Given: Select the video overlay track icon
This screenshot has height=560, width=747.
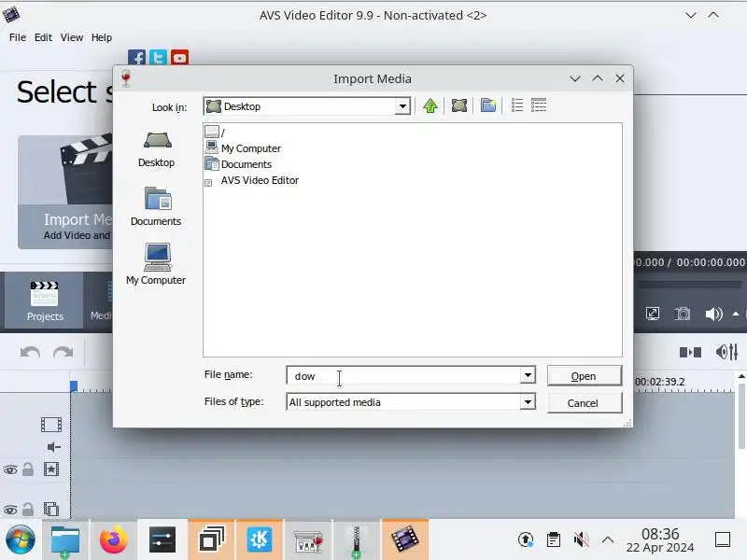Looking at the screenshot, I should (x=51, y=509).
